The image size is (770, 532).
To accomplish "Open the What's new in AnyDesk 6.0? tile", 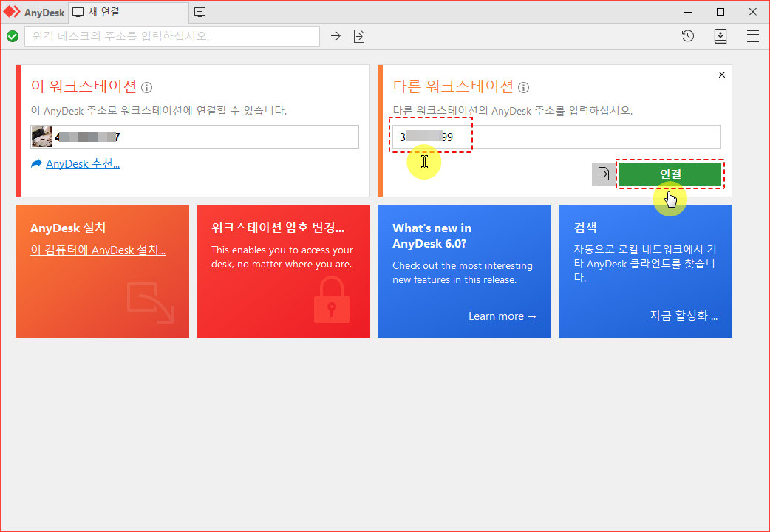I will 464,271.
